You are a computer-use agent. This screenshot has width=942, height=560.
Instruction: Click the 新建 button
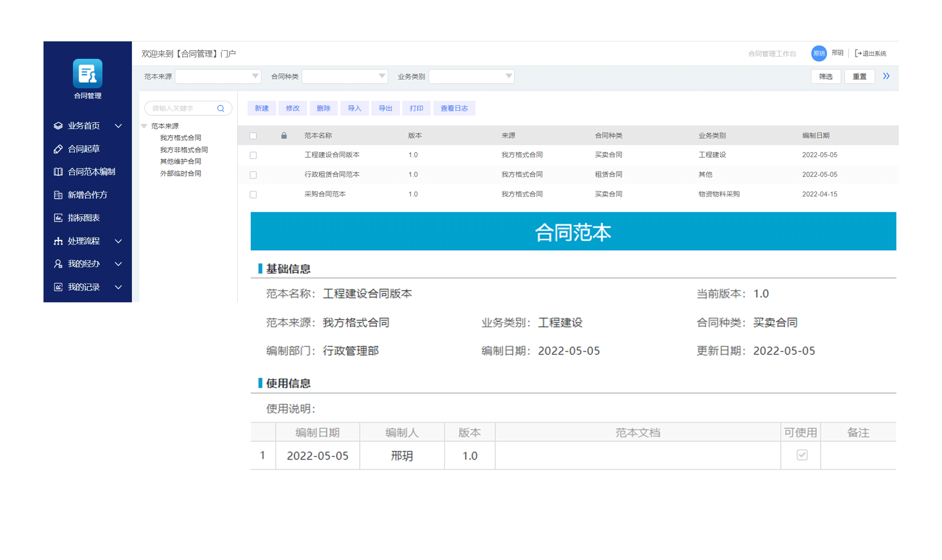pyautogui.click(x=262, y=108)
